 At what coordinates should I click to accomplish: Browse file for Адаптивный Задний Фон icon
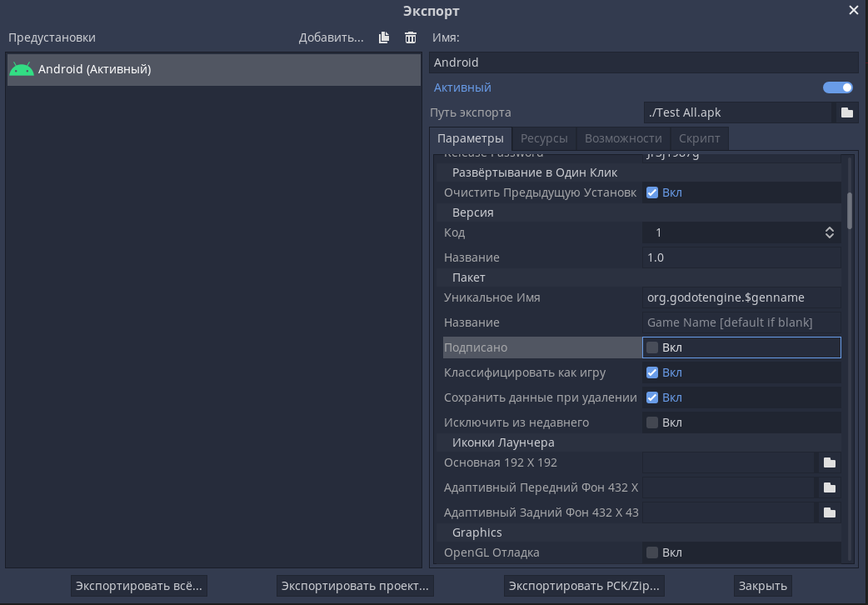[829, 512]
